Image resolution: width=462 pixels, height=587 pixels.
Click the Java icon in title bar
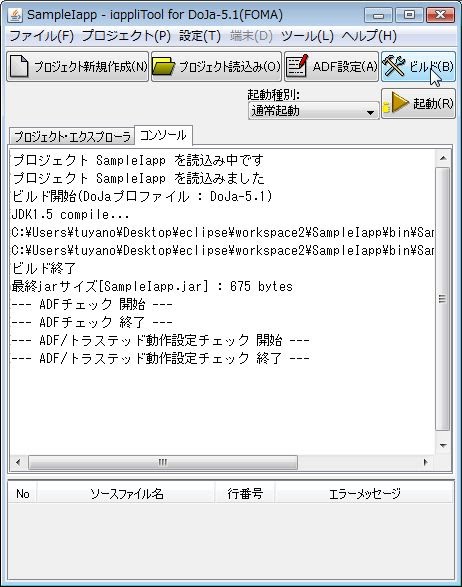(16, 15)
